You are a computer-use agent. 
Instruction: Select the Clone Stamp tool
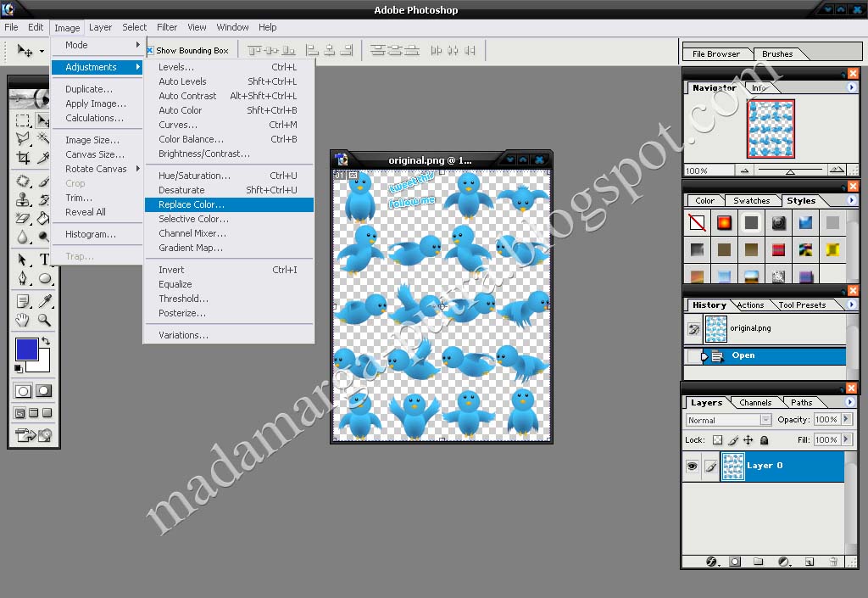tap(23, 199)
